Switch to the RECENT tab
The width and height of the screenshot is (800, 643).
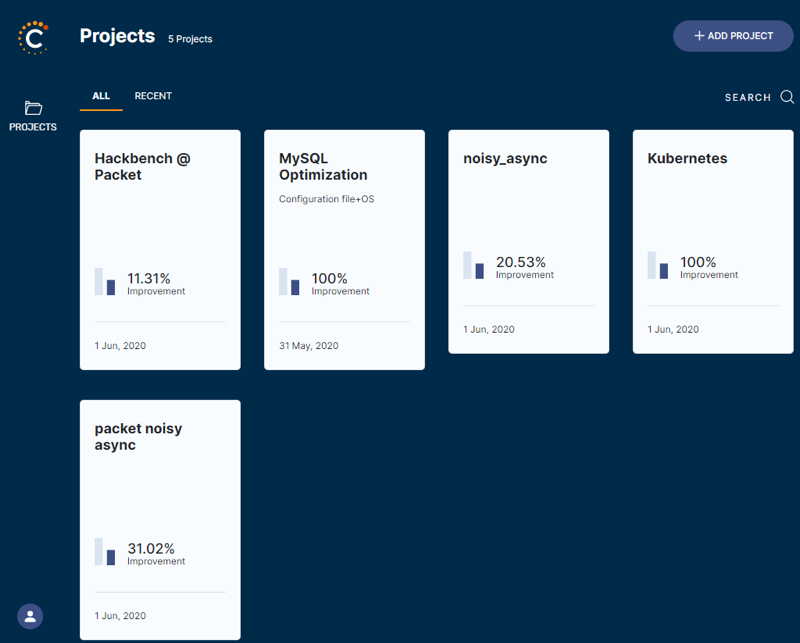[x=153, y=96]
